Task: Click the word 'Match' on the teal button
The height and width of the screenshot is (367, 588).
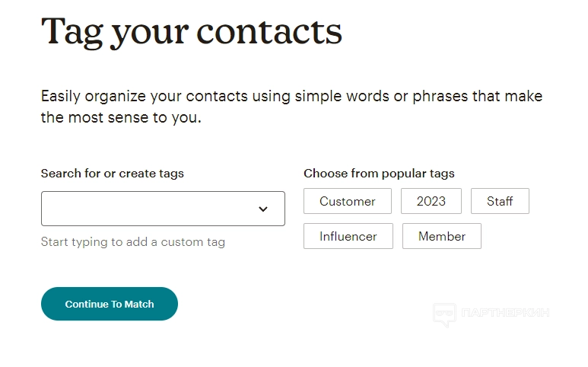Action: tap(139, 304)
